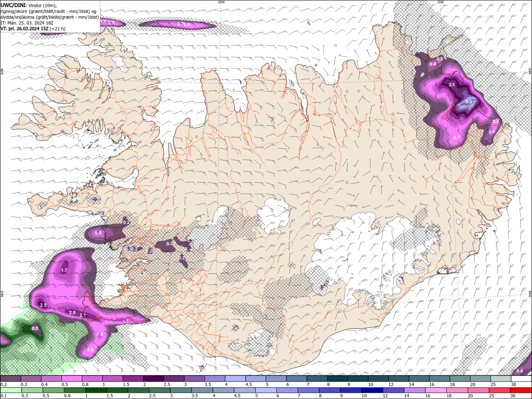
Task: Click the "2.0" value on the southwest map
Action: (72, 313)
